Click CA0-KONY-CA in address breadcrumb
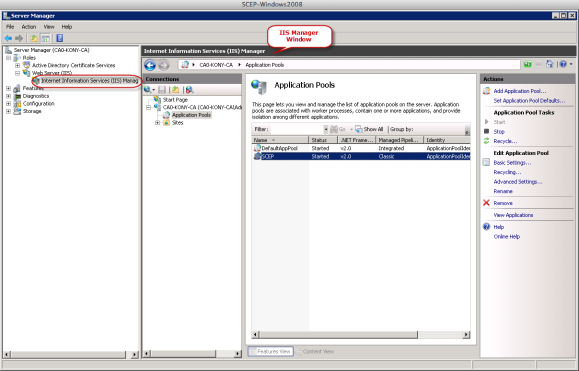The width and height of the screenshot is (579, 371). (216, 65)
